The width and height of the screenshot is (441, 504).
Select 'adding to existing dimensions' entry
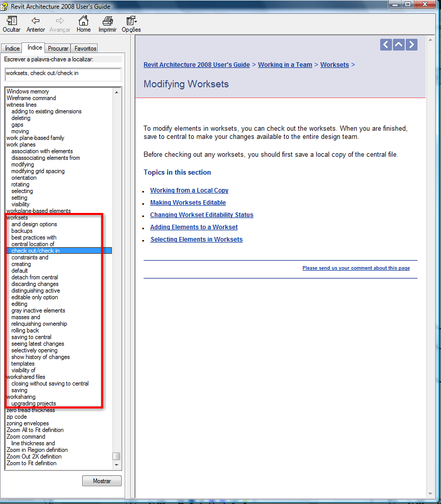(47, 111)
